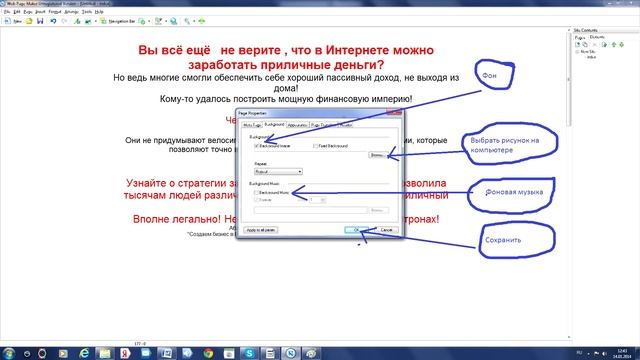Image resolution: width=640 pixels, height=360 pixels.
Task: Click Browse button for background image
Action: pos(377,155)
